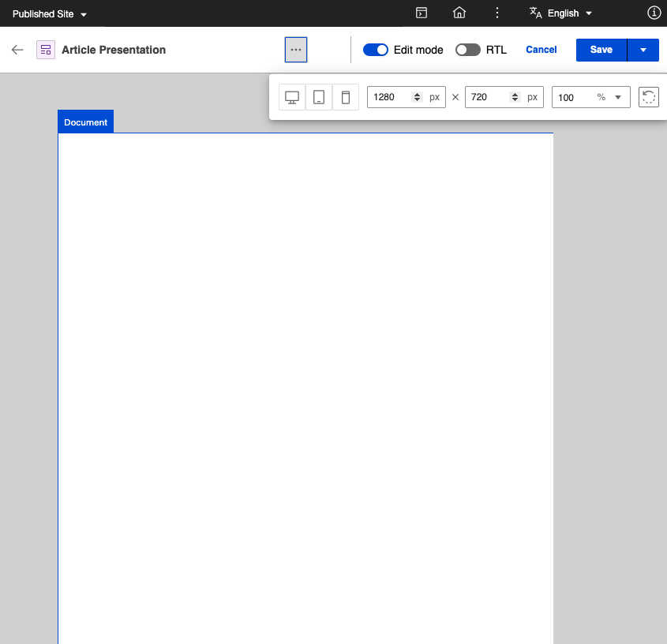This screenshot has width=667, height=644.
Task: Enable the RTL toggle switch
Action: pos(467,50)
